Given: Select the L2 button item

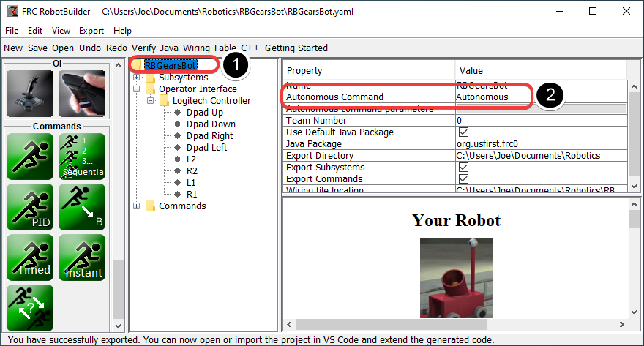Looking at the screenshot, I should [x=191, y=159].
